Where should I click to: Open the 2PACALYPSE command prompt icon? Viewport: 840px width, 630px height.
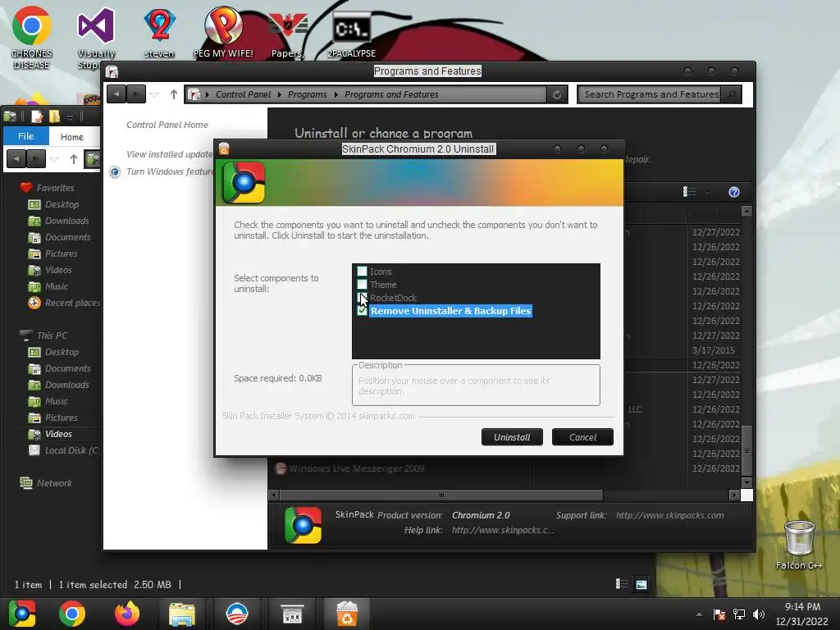pos(351,33)
